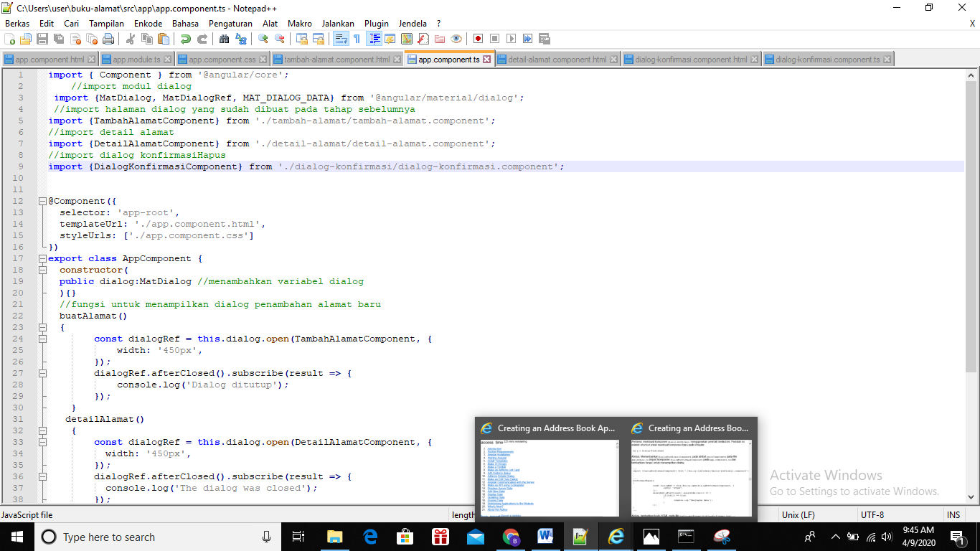Toggle the indent guide toolbar button
980x551 pixels.
click(x=375, y=39)
